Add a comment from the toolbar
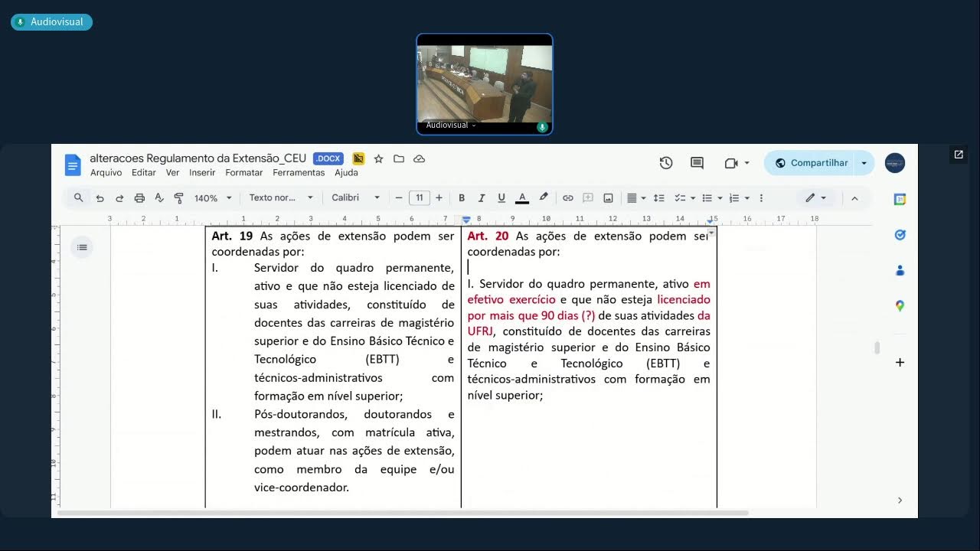The image size is (980, 551). (x=588, y=197)
